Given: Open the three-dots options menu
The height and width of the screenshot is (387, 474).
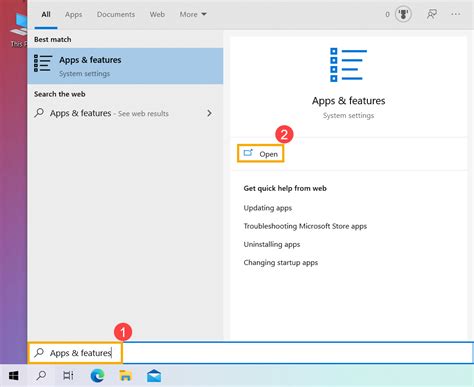Looking at the screenshot, I should pyautogui.click(x=456, y=14).
